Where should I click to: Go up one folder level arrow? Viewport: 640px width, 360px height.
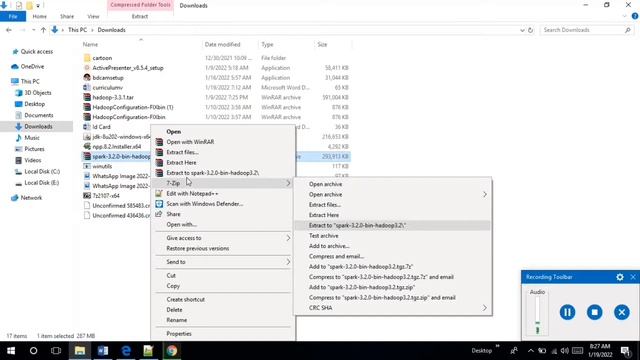pos(43,30)
